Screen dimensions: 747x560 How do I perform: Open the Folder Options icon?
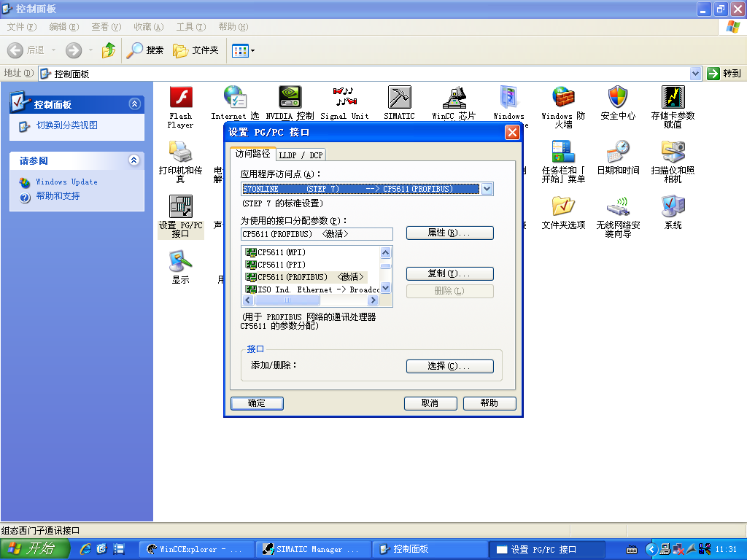[x=563, y=212]
